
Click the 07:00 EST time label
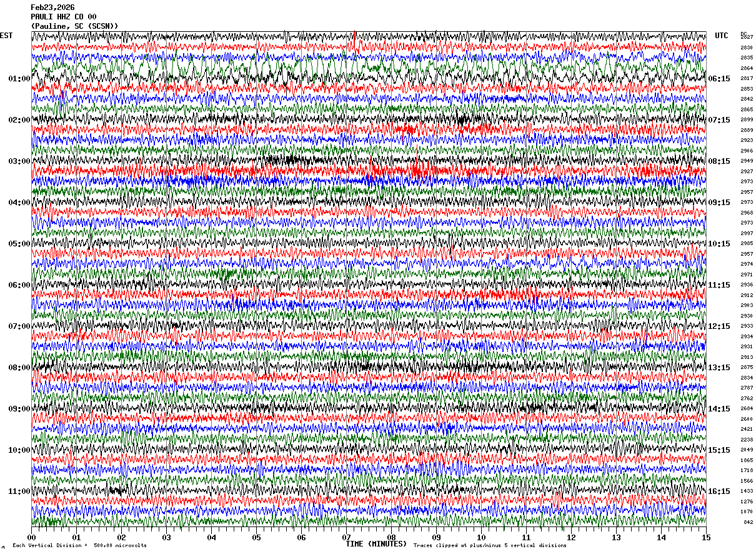pos(19,326)
